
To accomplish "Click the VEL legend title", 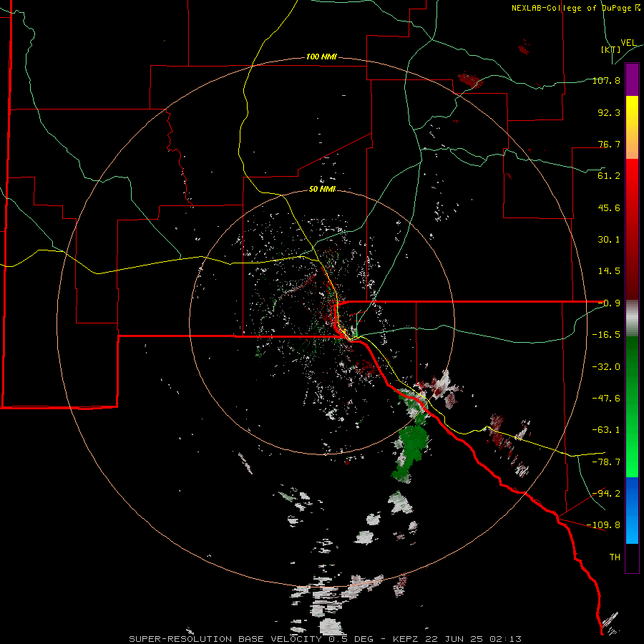I will (628, 43).
